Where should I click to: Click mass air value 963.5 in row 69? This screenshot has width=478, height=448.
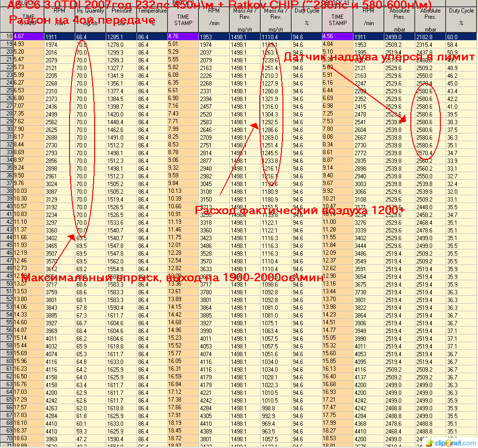pyautogui.click(x=276, y=432)
